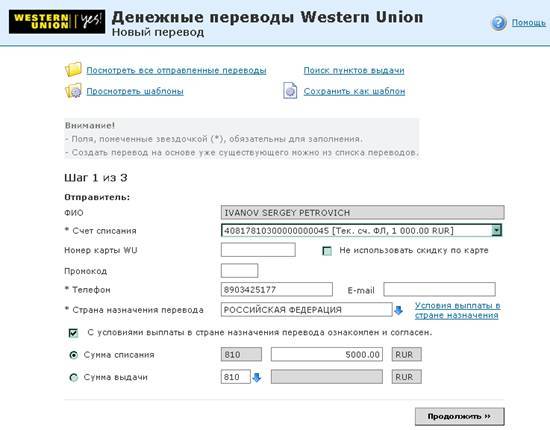
Task: Open Поиск пунктов выдачи link
Action: coord(354,70)
